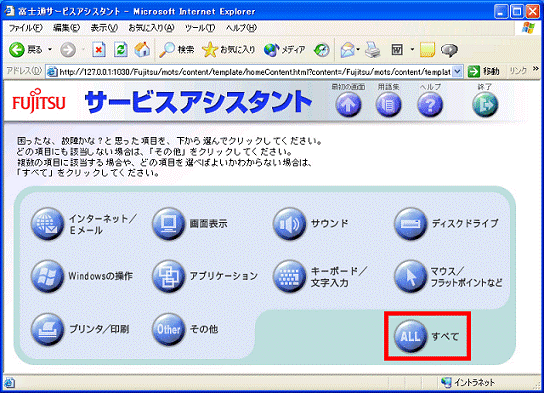This screenshot has width=544, height=393.
Task: Edit the page with the Word icon
Action: 397,50
